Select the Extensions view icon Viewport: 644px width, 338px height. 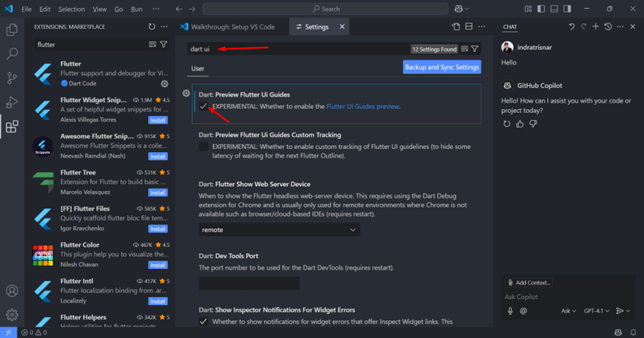[x=12, y=127]
